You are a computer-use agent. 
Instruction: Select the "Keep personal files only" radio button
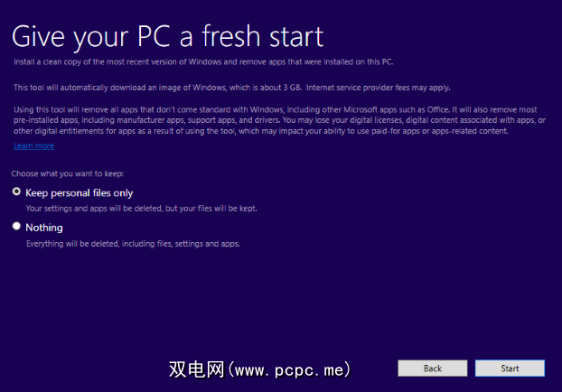pyautogui.click(x=16, y=192)
